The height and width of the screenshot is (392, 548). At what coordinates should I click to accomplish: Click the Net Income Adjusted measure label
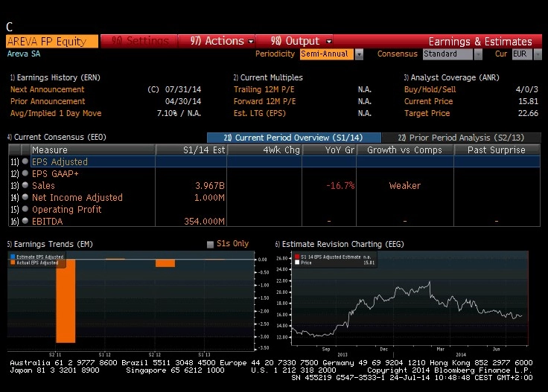pos(77,198)
